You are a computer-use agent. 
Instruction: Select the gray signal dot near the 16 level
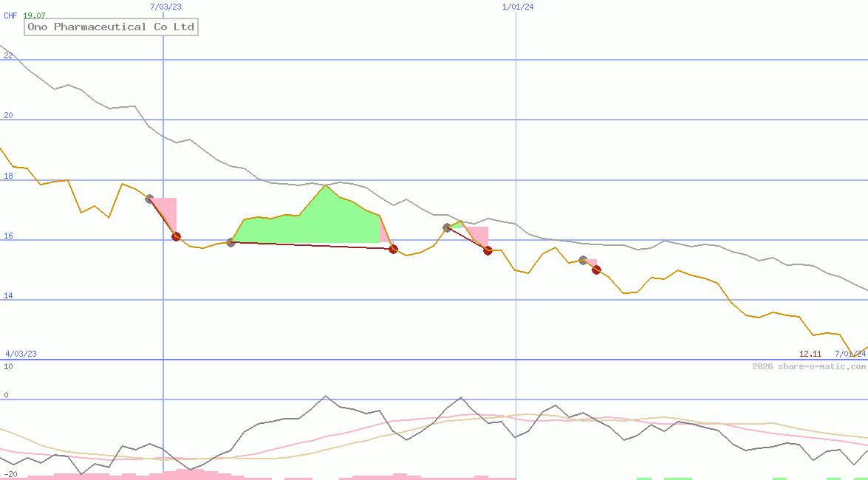(447, 228)
